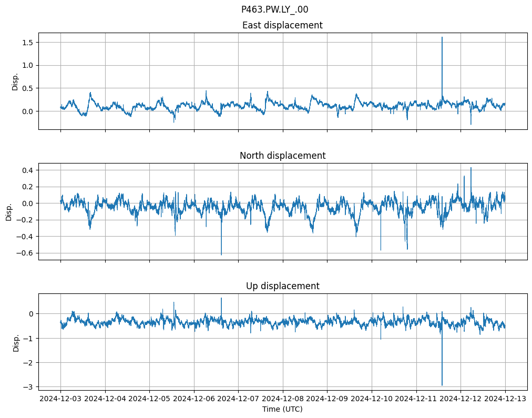Click the figure title P463.PW.LY_.00
The image size is (532, 418).
point(274,9)
